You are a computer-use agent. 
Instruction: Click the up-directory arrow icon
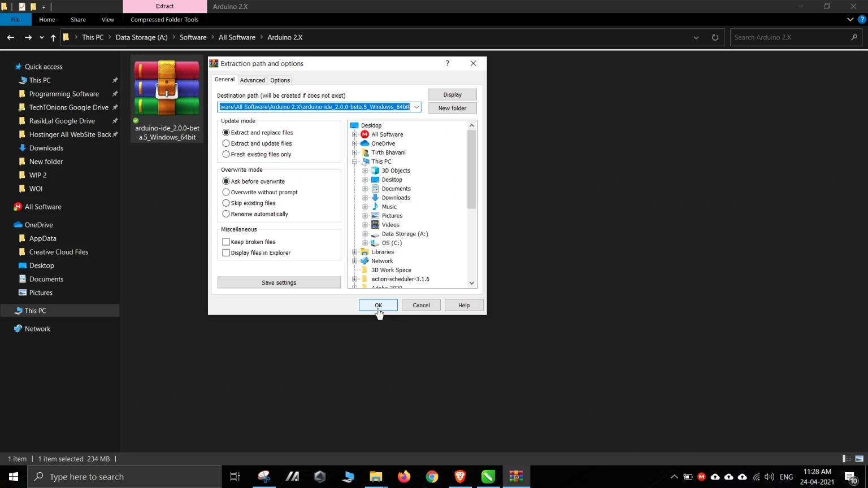click(x=53, y=37)
